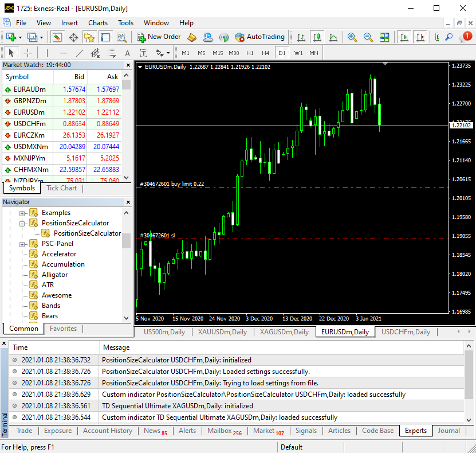Screen dimensions: 476x453
Task: Select EURUSDm row in Market Watch
Action: click(29, 112)
